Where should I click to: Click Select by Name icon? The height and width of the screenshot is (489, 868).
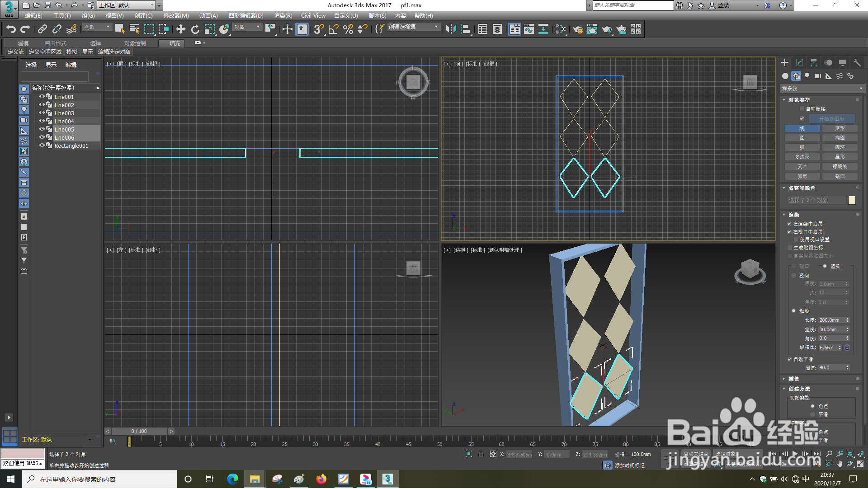pyautogui.click(x=134, y=29)
